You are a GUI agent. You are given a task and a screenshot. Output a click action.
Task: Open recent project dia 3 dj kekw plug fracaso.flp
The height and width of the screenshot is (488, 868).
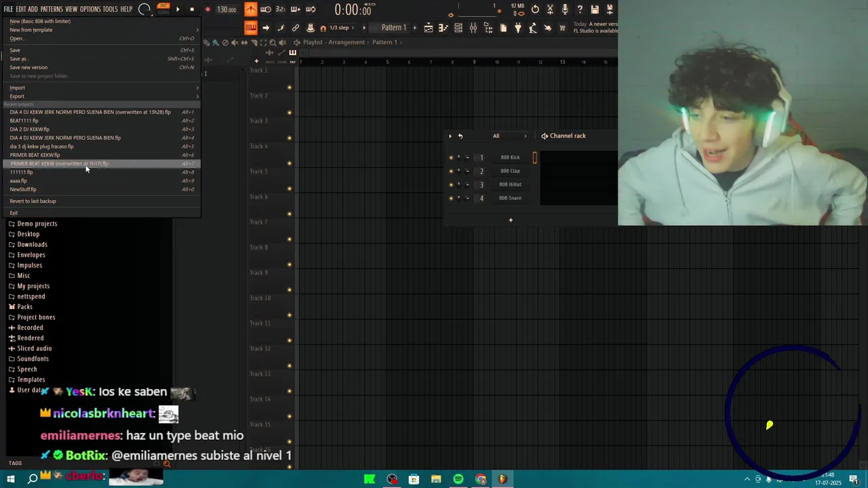tap(102, 146)
